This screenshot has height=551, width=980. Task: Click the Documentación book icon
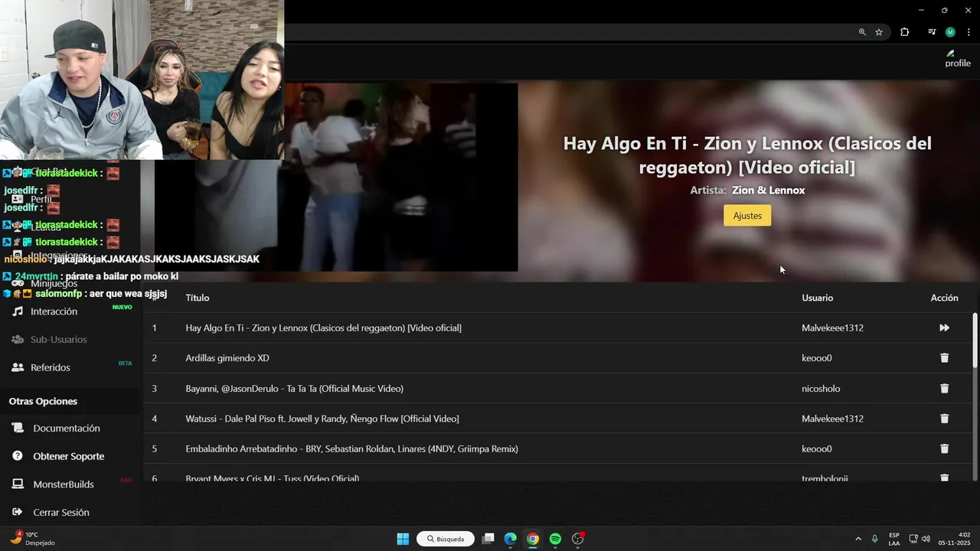tap(18, 429)
